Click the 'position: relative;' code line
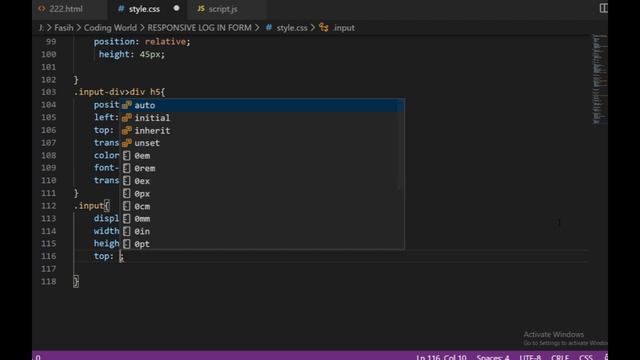 coord(142,42)
